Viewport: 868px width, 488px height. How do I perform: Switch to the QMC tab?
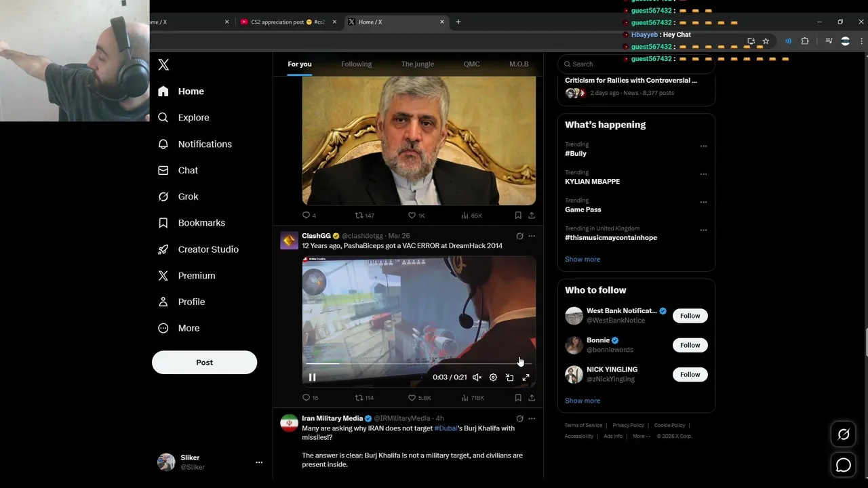471,64
